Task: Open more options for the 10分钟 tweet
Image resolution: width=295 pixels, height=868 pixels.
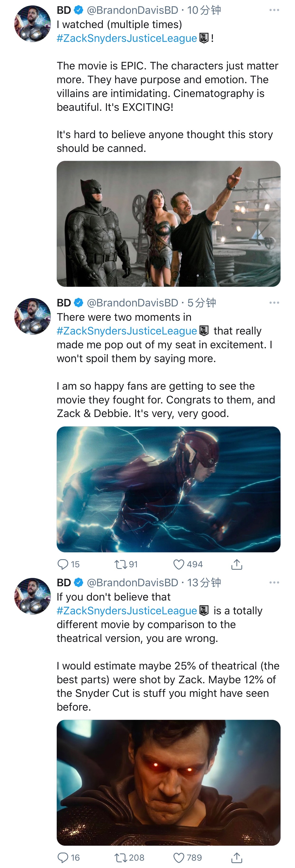Action: (x=274, y=10)
